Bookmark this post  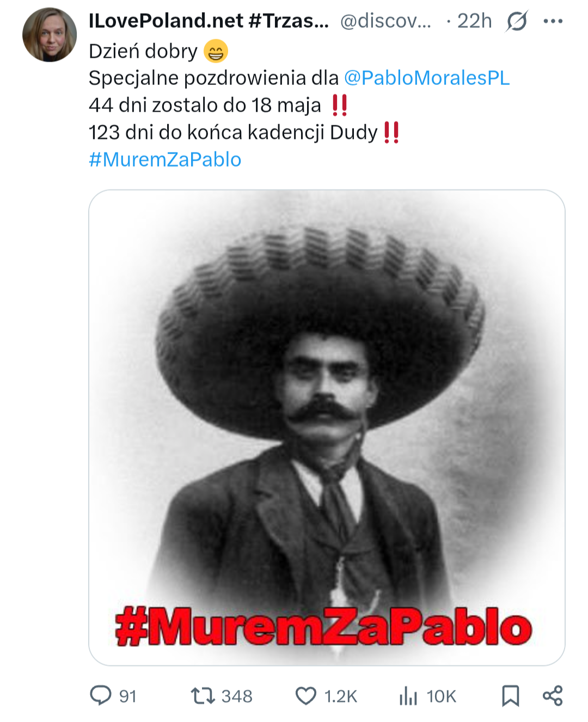click(x=510, y=696)
